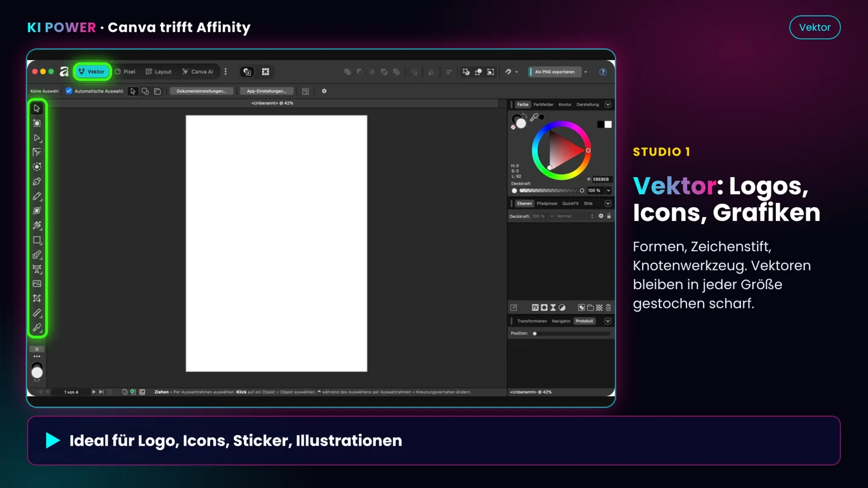
Task: Click the Dokumenteinstellungen... button
Action: (x=201, y=91)
